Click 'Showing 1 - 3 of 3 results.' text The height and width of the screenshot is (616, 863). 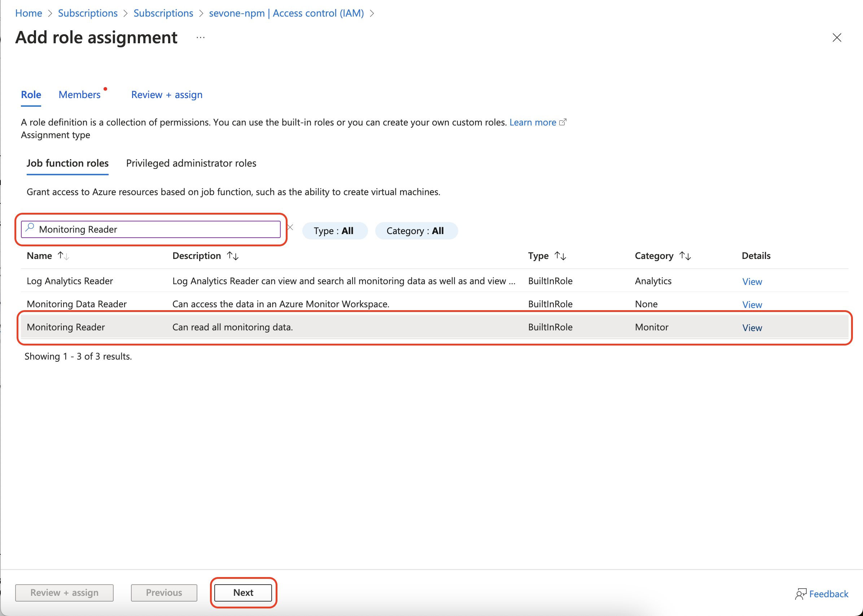(x=78, y=357)
